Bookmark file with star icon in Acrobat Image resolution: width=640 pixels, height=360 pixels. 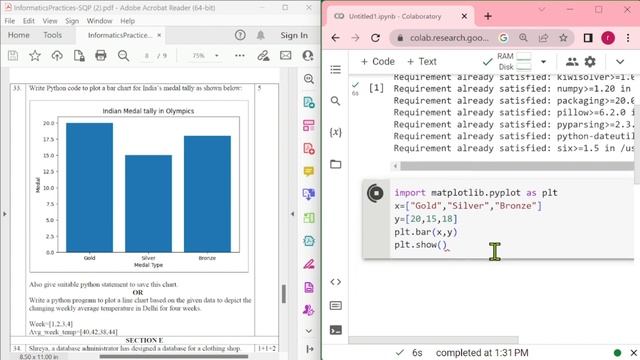pos(35,56)
